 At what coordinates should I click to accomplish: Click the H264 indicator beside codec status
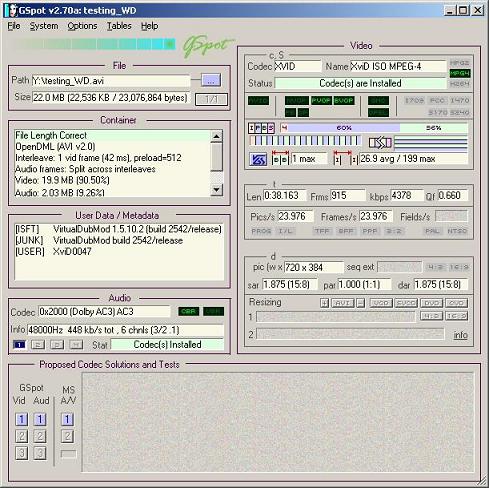coord(460,84)
